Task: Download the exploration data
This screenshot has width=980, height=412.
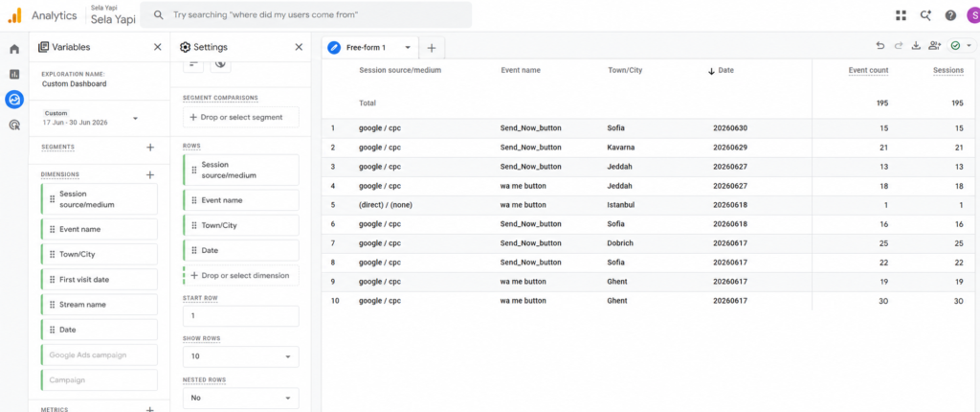Action: pos(916,46)
